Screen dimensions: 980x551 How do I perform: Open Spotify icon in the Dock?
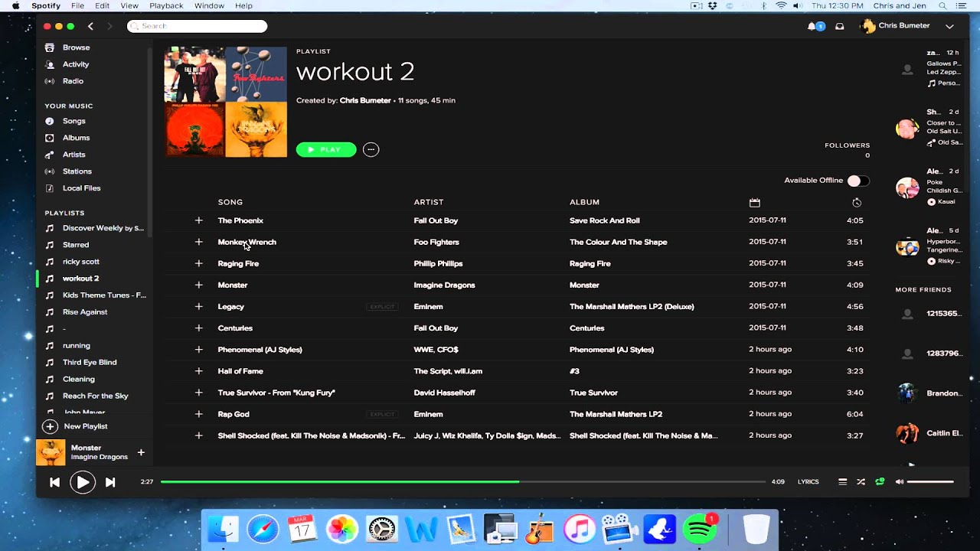(x=699, y=529)
